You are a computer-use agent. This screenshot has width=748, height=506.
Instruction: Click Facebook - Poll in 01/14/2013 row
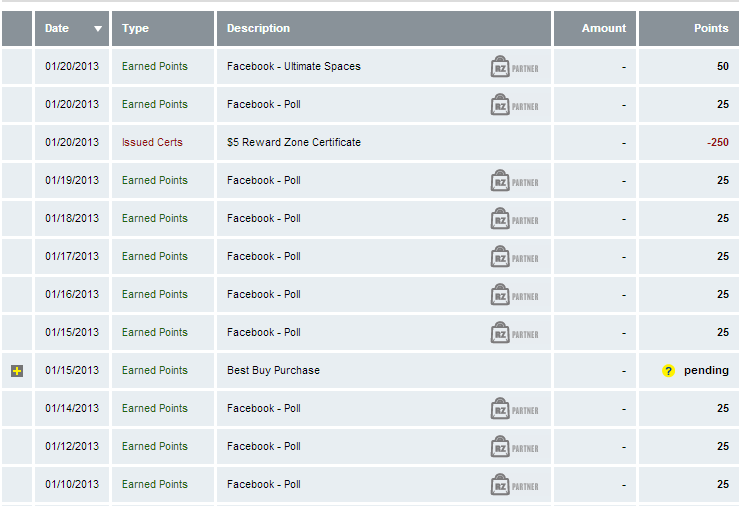click(264, 408)
